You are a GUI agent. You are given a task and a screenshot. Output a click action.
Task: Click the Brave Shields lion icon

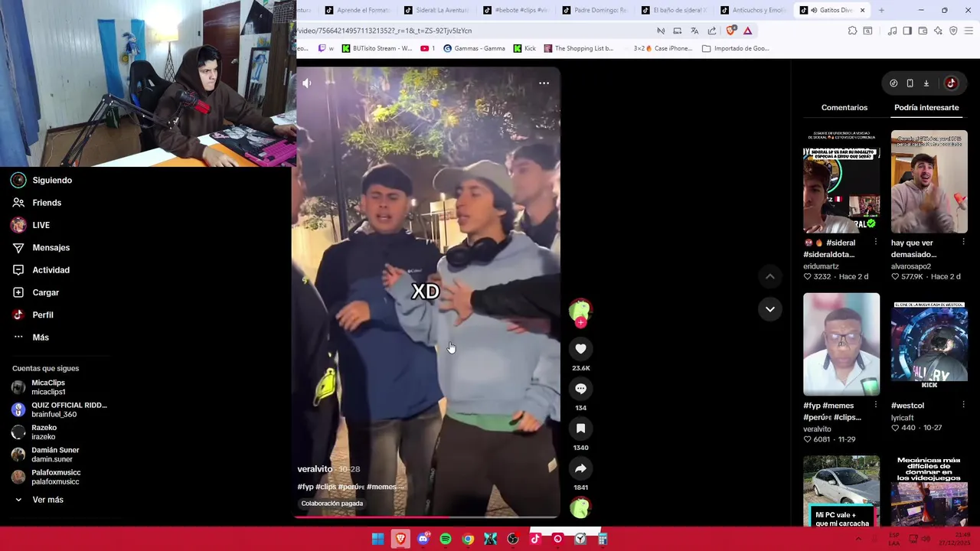(x=730, y=31)
